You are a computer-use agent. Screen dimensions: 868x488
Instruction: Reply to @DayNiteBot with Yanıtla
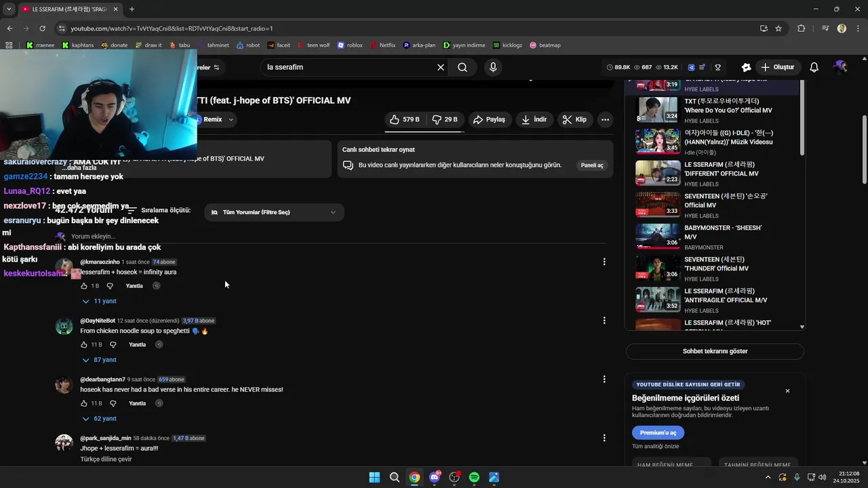pos(138,345)
